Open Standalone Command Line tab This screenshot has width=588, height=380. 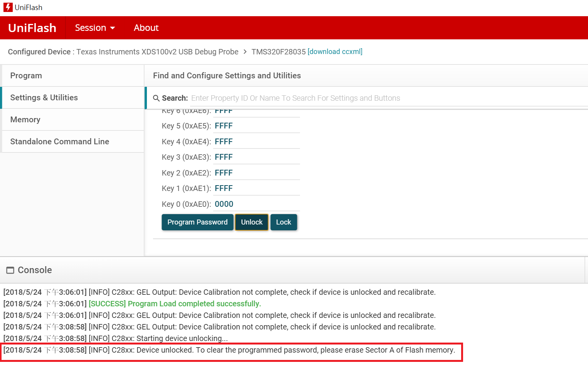tap(73, 142)
